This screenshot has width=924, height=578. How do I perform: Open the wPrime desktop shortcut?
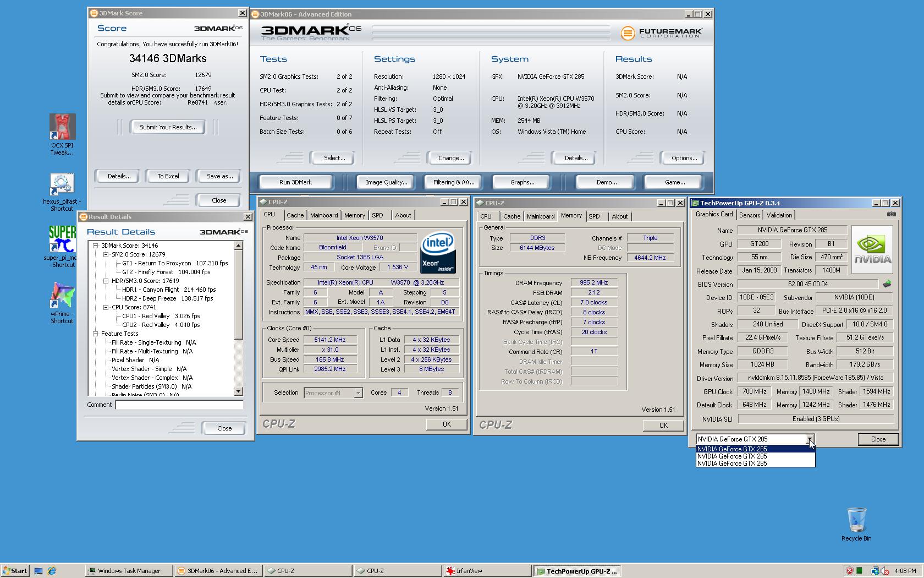pos(62,295)
